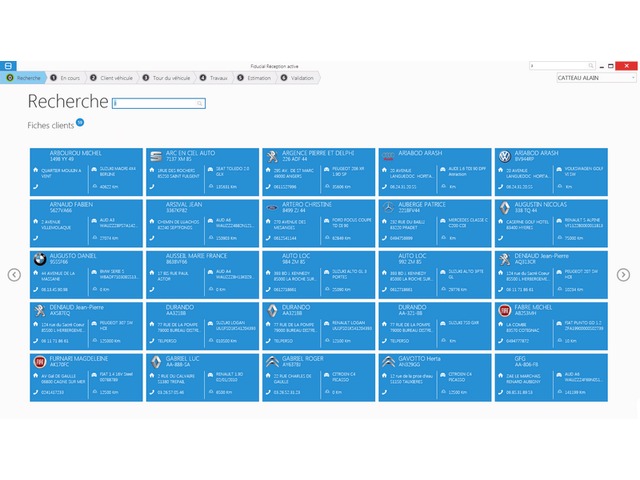Viewport: 640px width, 480px height.
Task: Open Tour du véhicule step
Action: pyautogui.click(x=167, y=78)
